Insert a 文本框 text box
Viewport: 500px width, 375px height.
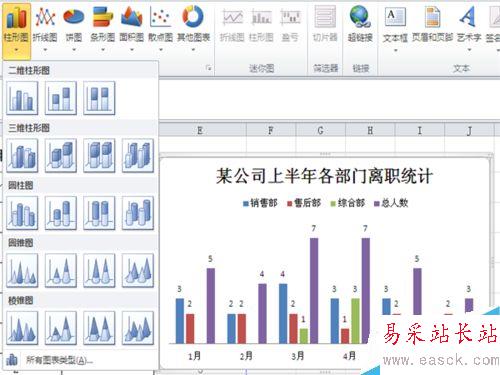click(x=395, y=29)
